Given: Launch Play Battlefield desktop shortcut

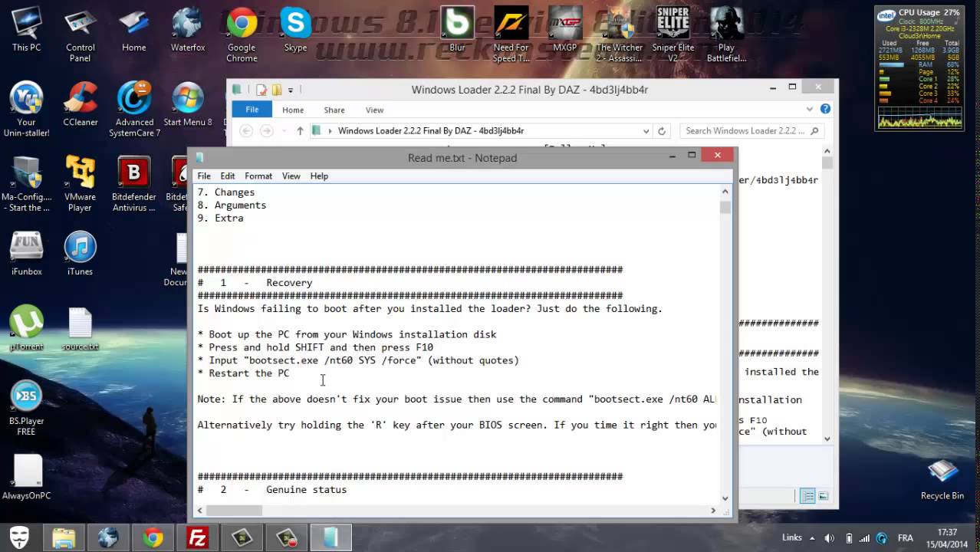Looking at the screenshot, I should click(x=726, y=35).
